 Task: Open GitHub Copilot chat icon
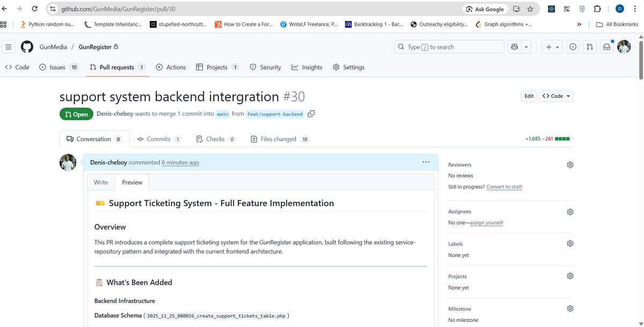[515, 47]
